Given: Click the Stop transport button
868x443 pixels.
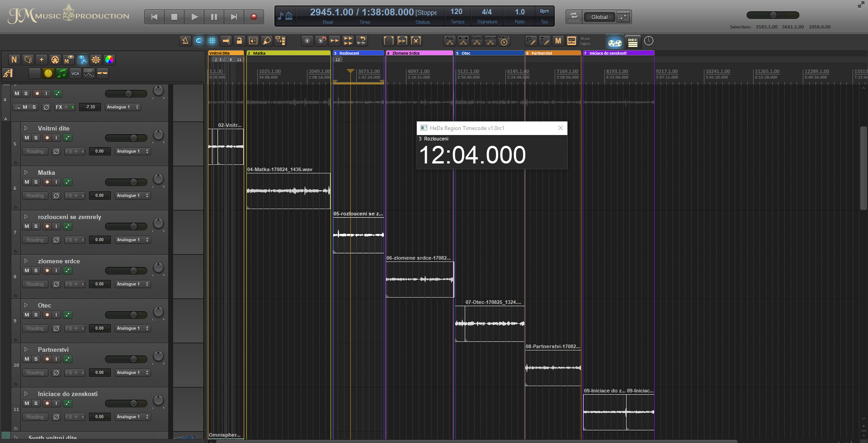Looking at the screenshot, I should [x=175, y=17].
